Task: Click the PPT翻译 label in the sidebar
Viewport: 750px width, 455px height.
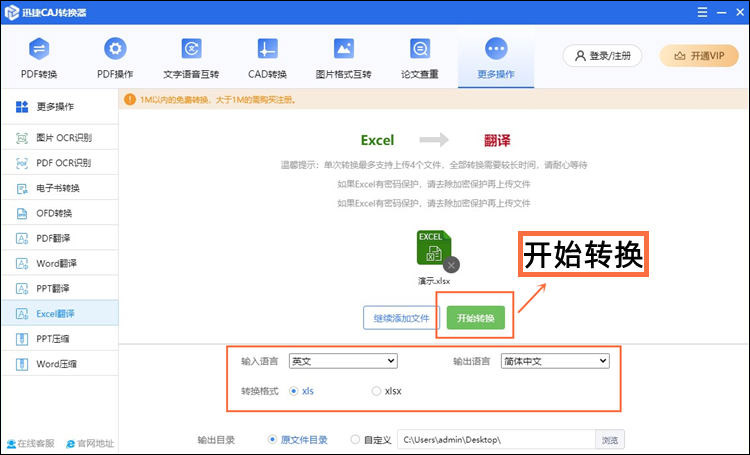Action: [x=53, y=289]
